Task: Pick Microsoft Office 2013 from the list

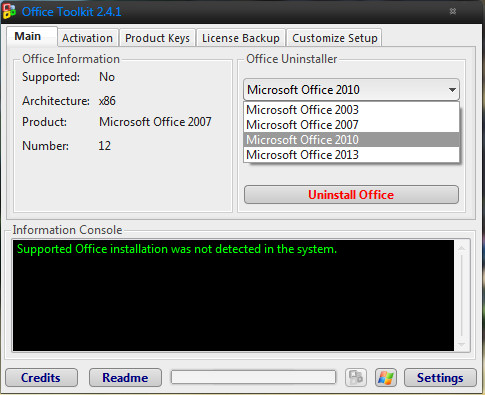Action: [x=351, y=155]
